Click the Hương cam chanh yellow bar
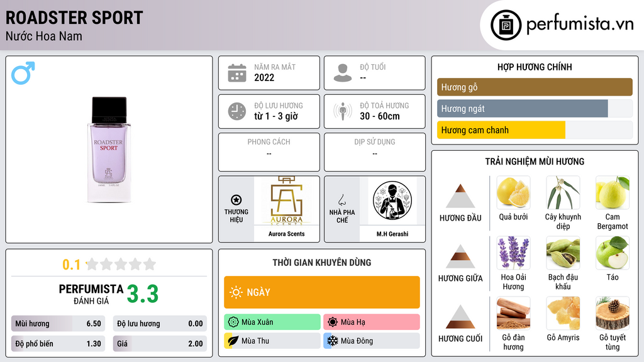 (501, 130)
